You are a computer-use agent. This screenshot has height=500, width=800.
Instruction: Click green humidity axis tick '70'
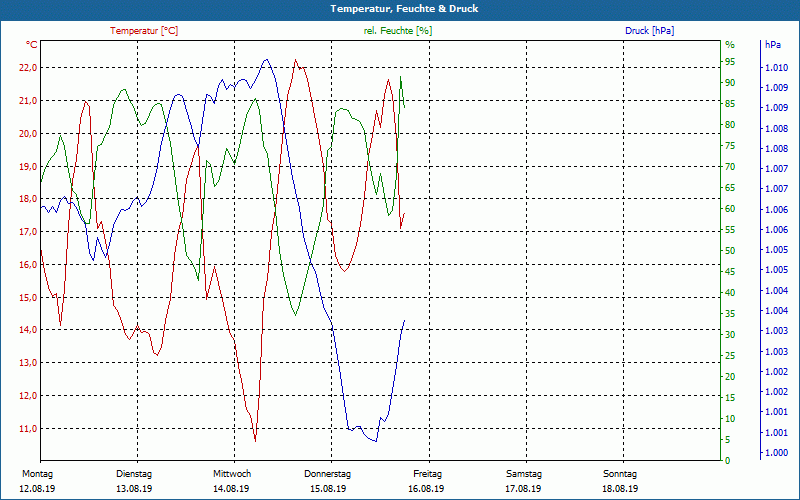point(730,167)
